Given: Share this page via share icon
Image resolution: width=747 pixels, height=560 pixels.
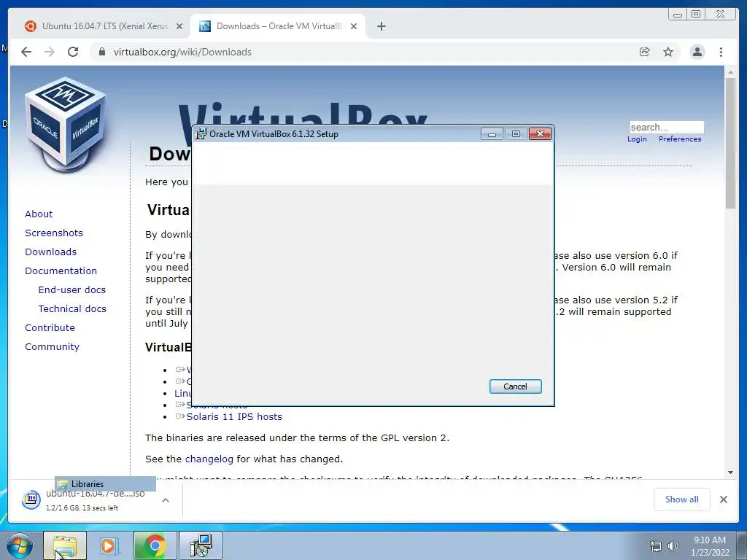Looking at the screenshot, I should [645, 52].
